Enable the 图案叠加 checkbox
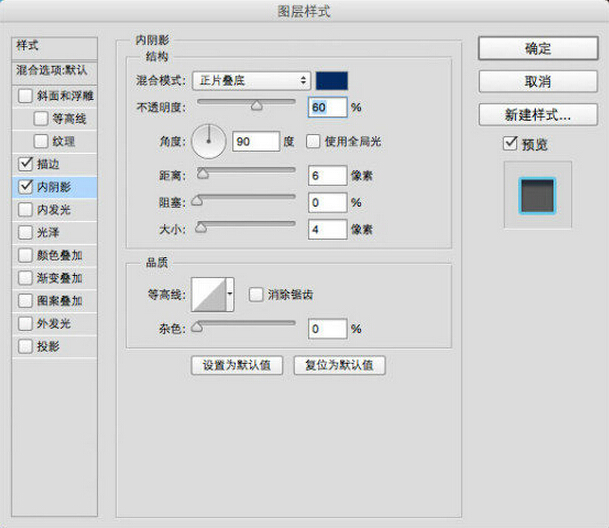This screenshot has width=609, height=528. click(25, 301)
